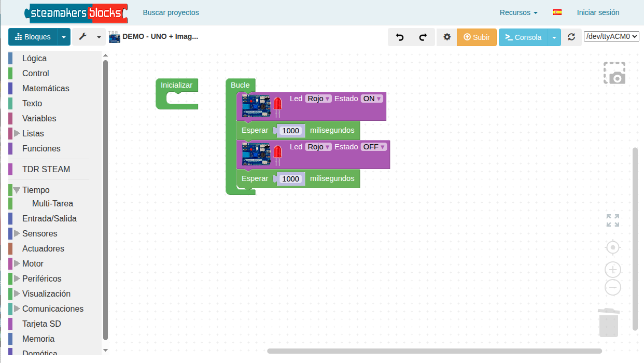
Task: Open the Spanish flag language selector
Action: [557, 12]
